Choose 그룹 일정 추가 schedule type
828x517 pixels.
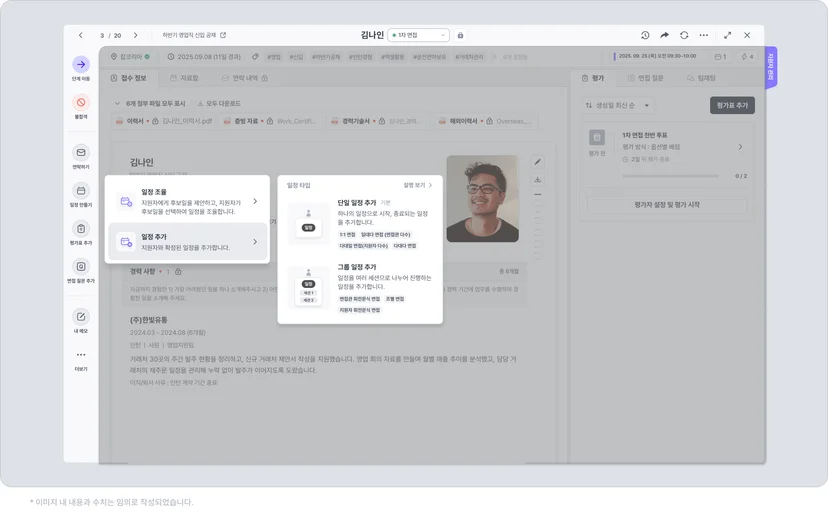point(360,288)
